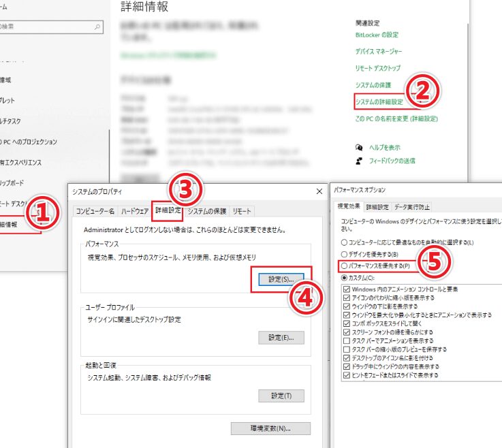502x448 pixels.
Task: Select the 詳細設定 tab in System Properties
Action: [168, 210]
